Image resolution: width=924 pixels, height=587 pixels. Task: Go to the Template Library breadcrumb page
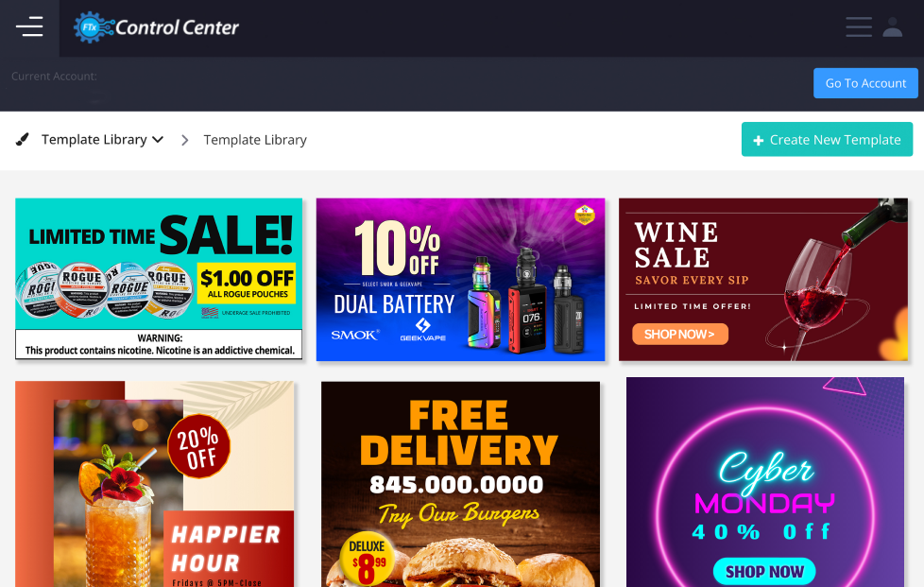click(x=255, y=140)
